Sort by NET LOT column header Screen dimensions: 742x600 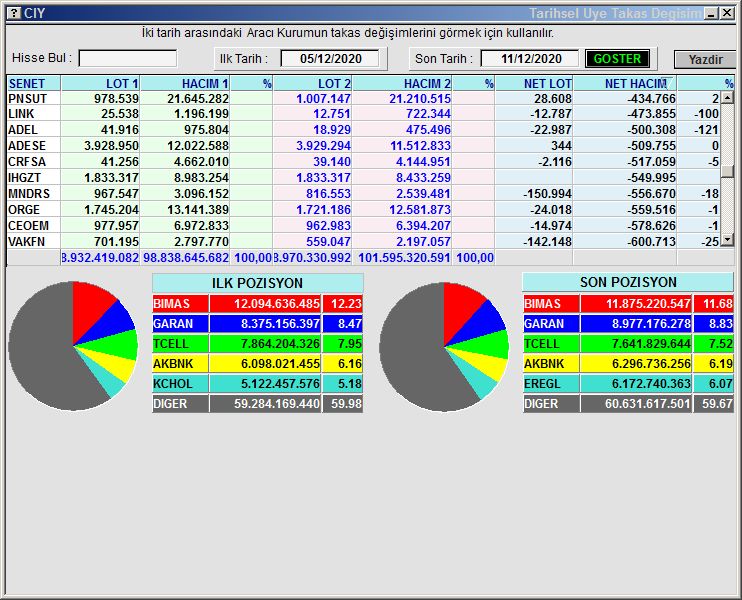pos(534,83)
